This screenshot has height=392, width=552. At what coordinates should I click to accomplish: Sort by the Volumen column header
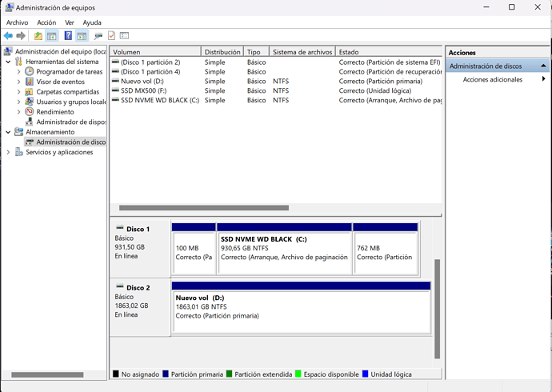[x=155, y=52]
